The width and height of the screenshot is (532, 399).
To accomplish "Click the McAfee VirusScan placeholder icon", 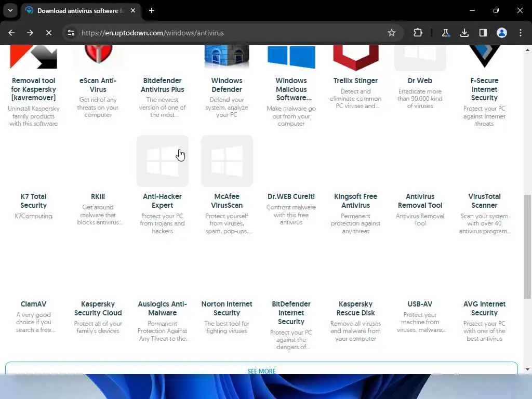I will tap(227, 161).
